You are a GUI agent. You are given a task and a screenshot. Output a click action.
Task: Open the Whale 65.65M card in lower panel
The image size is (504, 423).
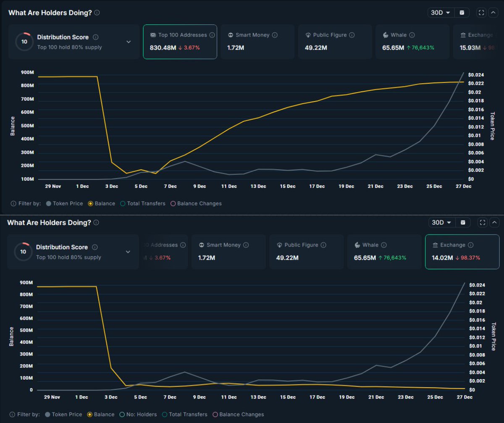point(384,252)
